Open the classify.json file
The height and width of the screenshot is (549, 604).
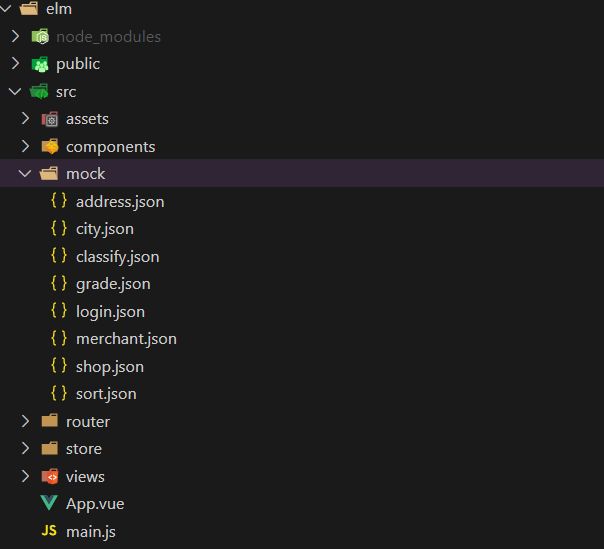pyautogui.click(x=117, y=257)
